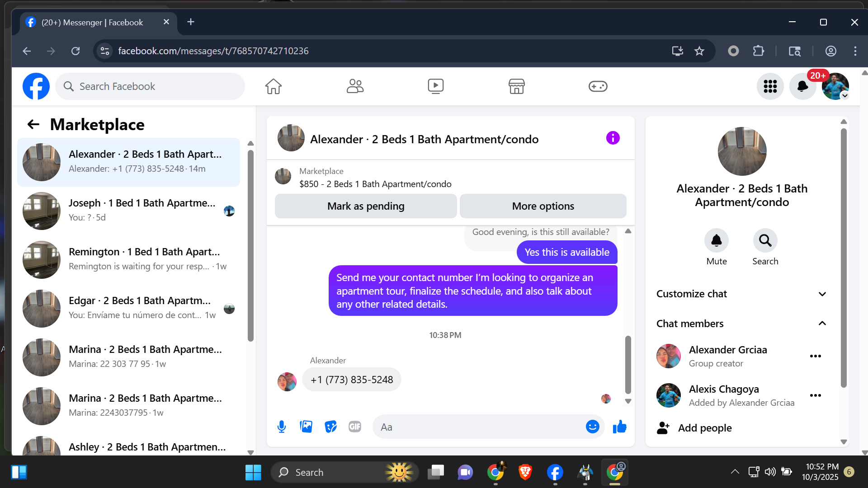Open the $850 2 Beds listing link
This screenshot has height=488, width=868.
coord(375,184)
